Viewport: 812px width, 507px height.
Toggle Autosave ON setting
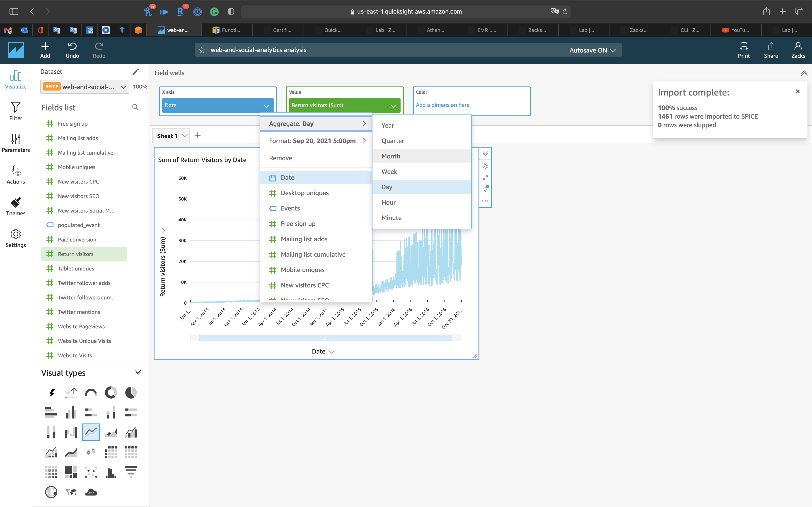pos(592,50)
